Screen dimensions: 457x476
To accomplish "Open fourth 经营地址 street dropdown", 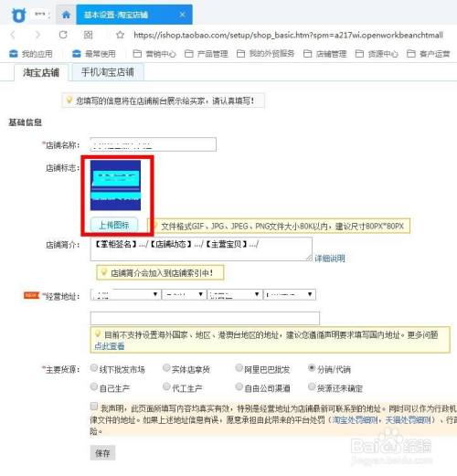I will coord(290,294).
